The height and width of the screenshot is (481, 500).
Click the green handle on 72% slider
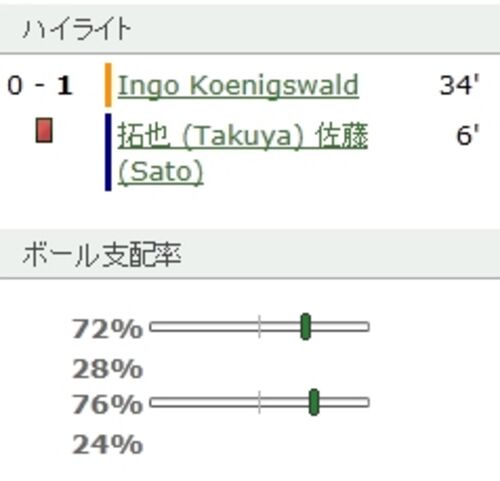pyautogui.click(x=305, y=327)
